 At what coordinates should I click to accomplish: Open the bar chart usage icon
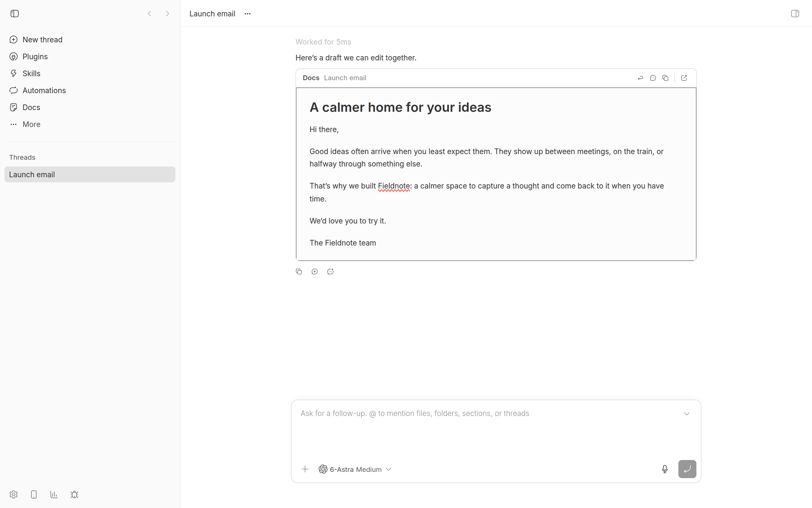[54, 494]
